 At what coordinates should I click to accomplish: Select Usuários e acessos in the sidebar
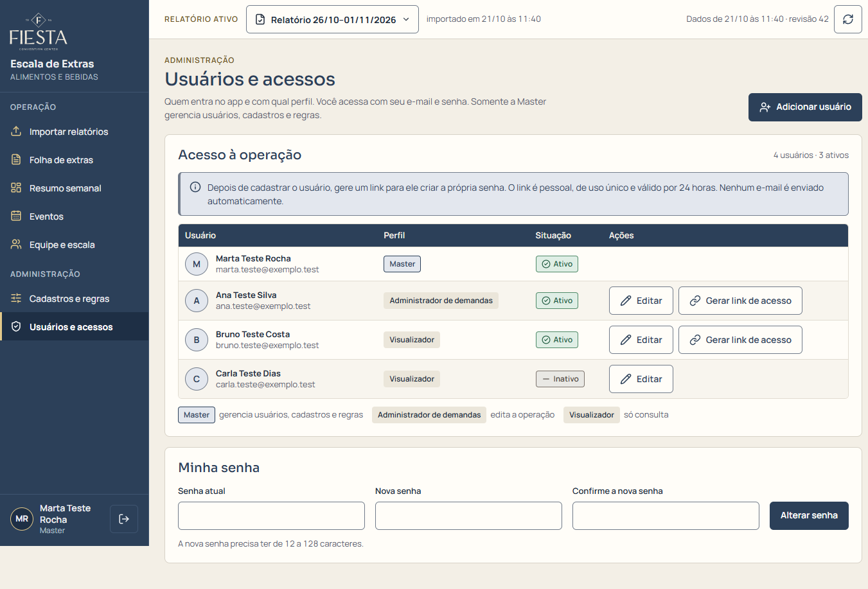point(75,327)
